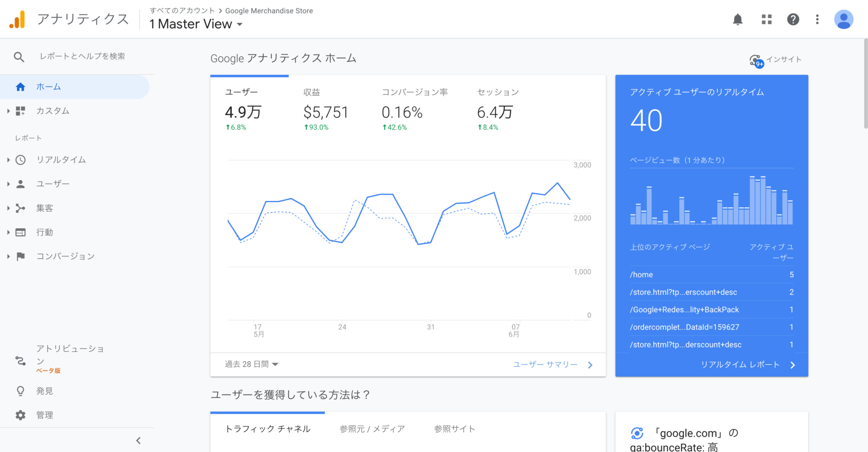This screenshot has width=868, height=452.
Task: Click the /ordercomplet...DataId=159627 row
Action: (712, 327)
